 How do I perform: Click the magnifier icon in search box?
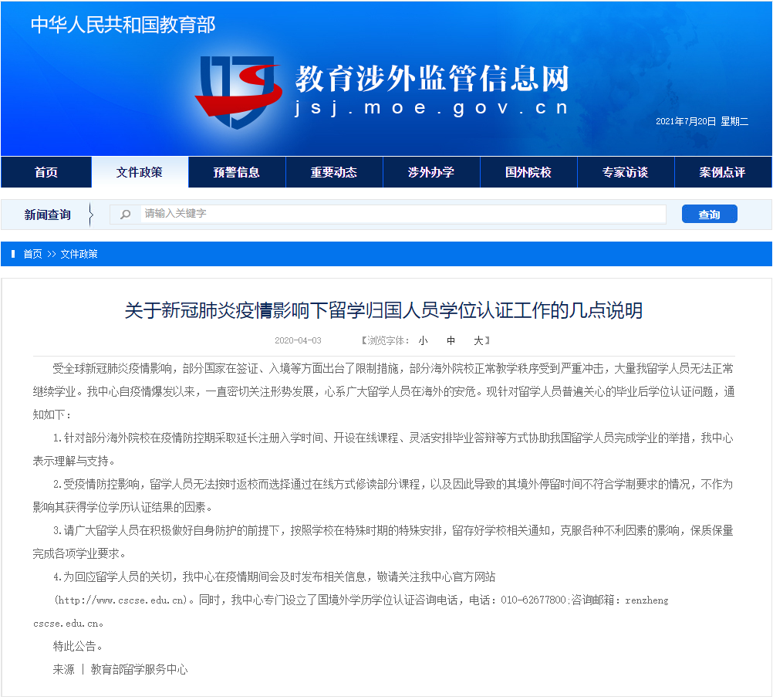pyautogui.click(x=124, y=214)
